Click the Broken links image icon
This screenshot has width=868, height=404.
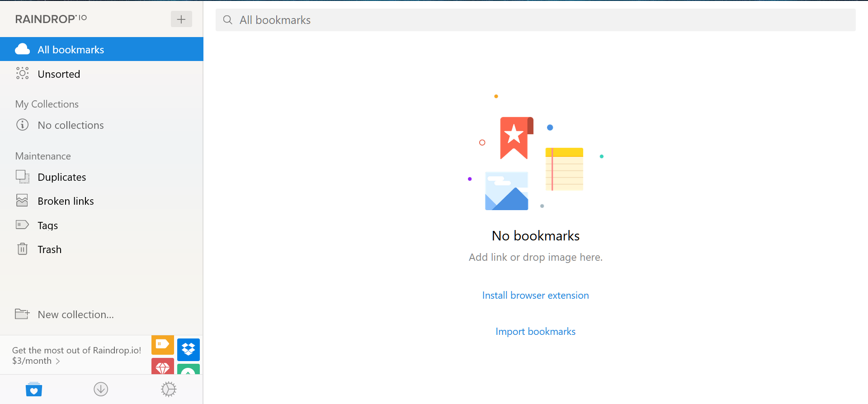point(22,200)
